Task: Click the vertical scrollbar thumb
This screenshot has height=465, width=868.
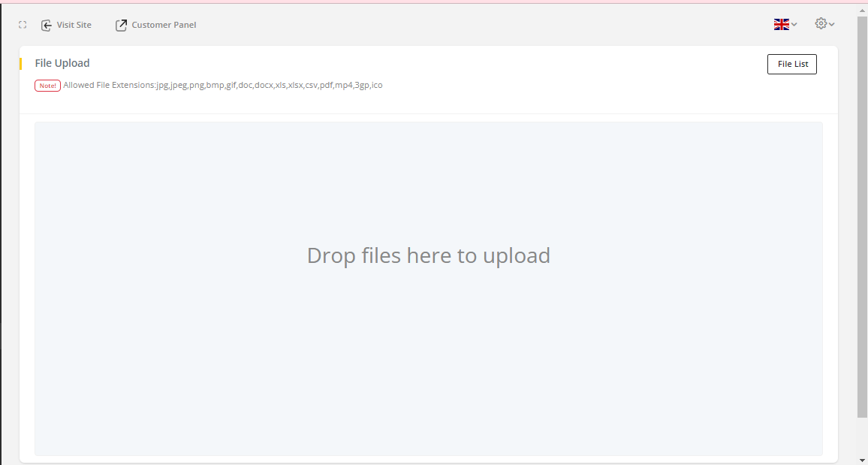Action: click(x=863, y=216)
